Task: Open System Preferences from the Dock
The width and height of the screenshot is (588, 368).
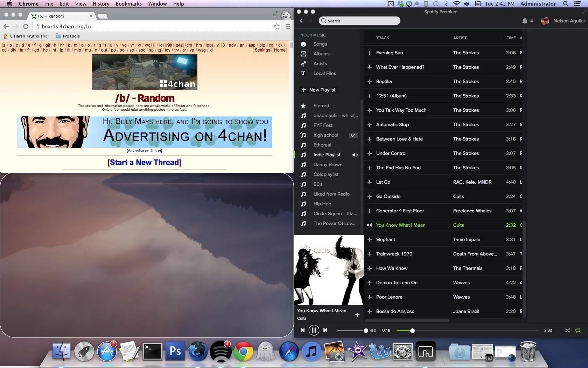Action: (x=402, y=351)
